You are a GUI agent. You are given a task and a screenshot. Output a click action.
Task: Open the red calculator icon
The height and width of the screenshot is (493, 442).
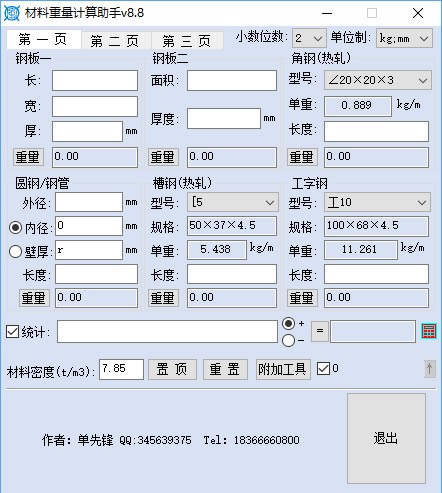point(428,331)
